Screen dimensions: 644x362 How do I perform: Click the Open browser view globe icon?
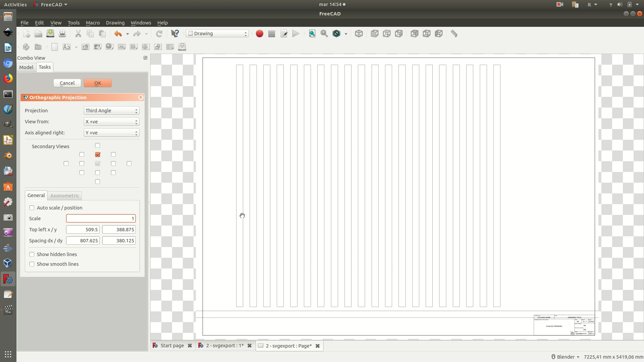[x=110, y=47]
